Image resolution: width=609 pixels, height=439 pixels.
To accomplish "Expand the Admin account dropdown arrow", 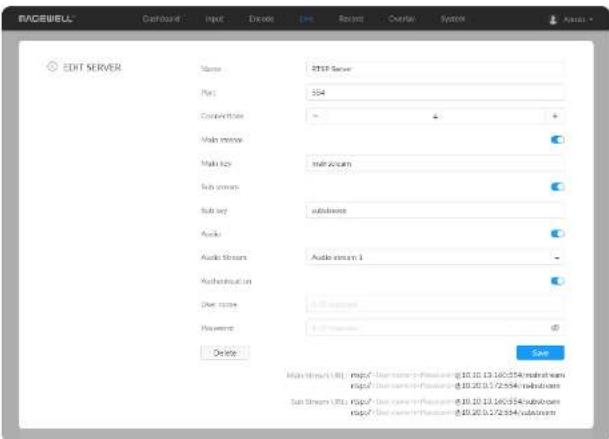I will 591,19.
